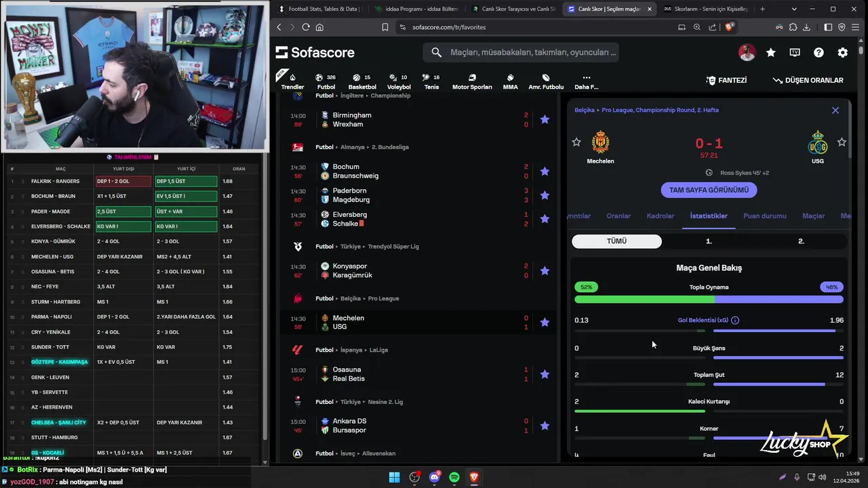Open Motor Sporları category
The image size is (868, 488).
[472, 81]
